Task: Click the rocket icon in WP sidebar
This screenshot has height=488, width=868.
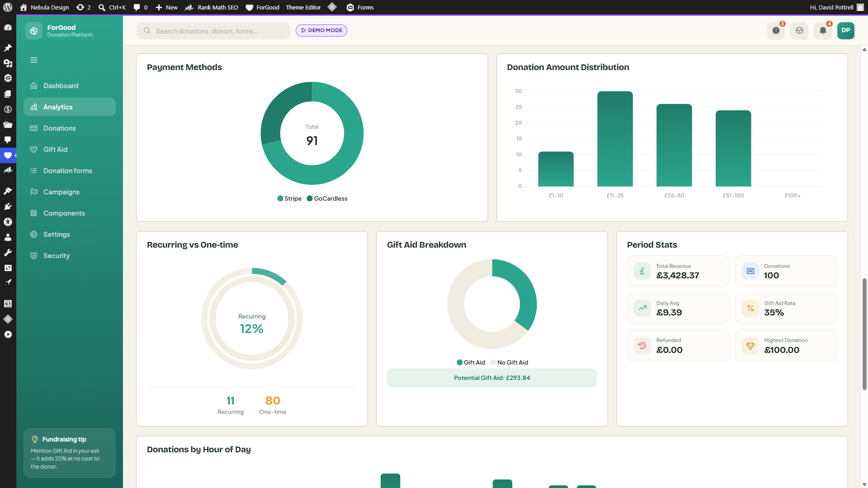Action: coord(8,283)
